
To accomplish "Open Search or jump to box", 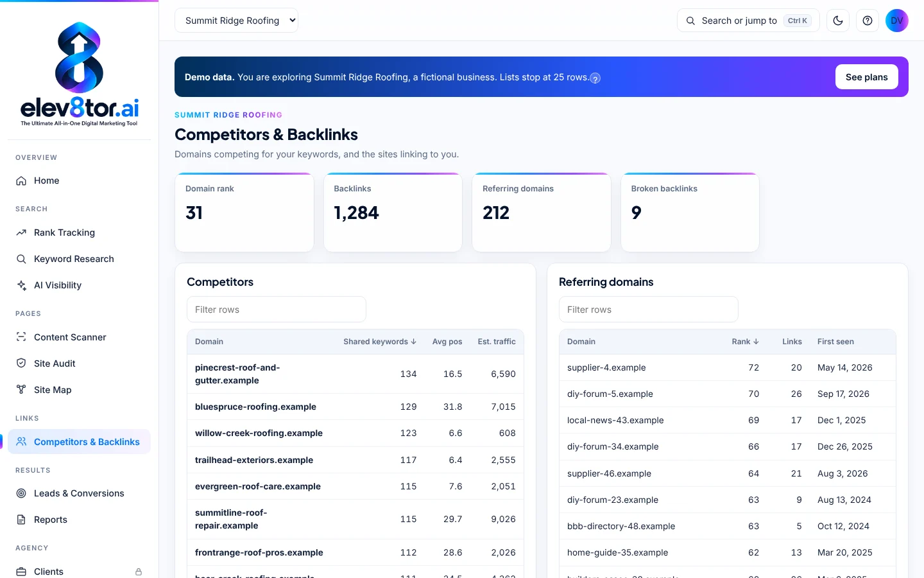I will click(748, 21).
